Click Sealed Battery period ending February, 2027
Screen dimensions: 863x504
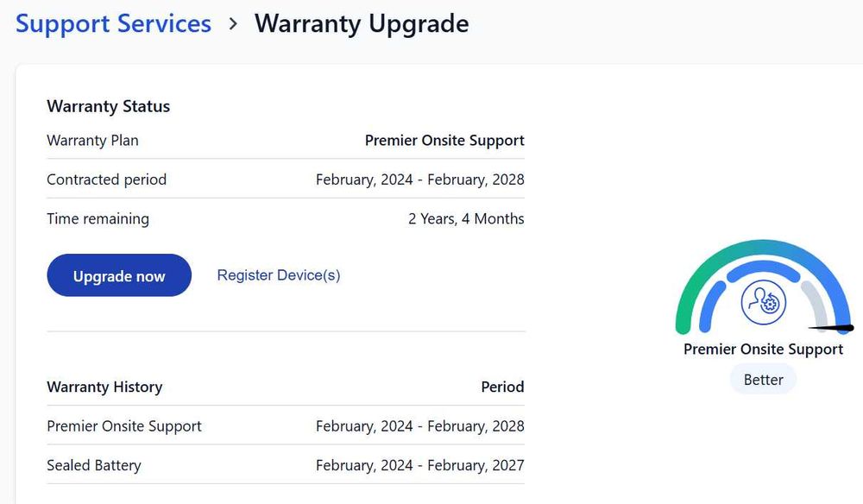pyautogui.click(x=419, y=465)
